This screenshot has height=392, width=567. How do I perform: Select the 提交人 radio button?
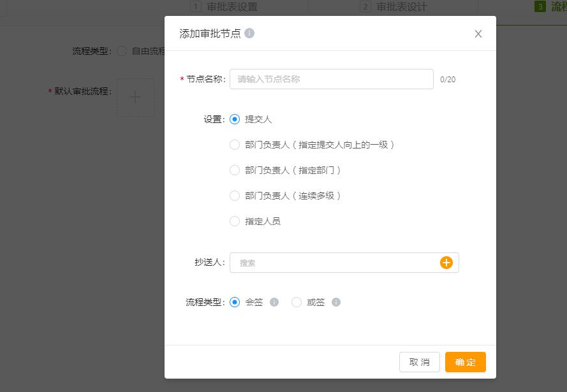pos(235,119)
